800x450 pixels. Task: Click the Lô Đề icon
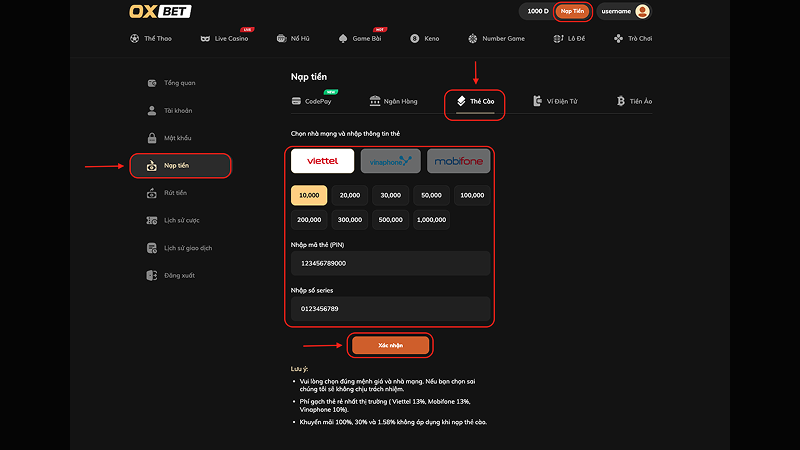tap(558, 38)
